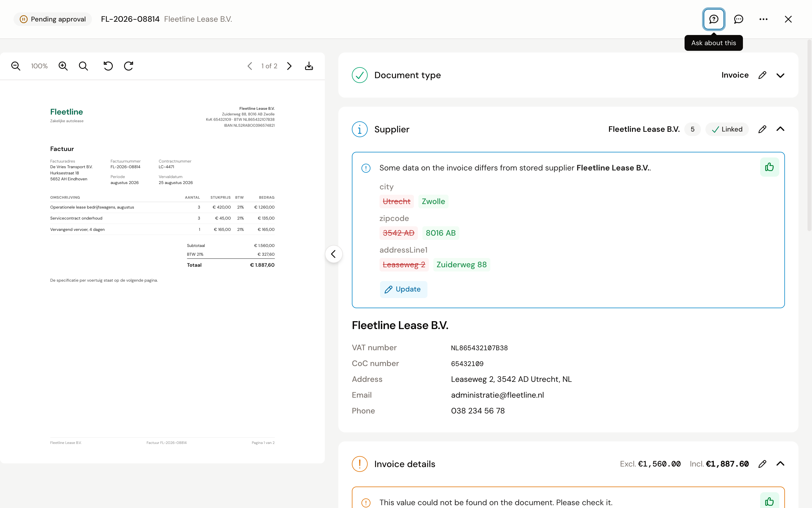Click the Document type green check icon
Image resolution: width=812 pixels, height=508 pixels.
pyautogui.click(x=360, y=75)
